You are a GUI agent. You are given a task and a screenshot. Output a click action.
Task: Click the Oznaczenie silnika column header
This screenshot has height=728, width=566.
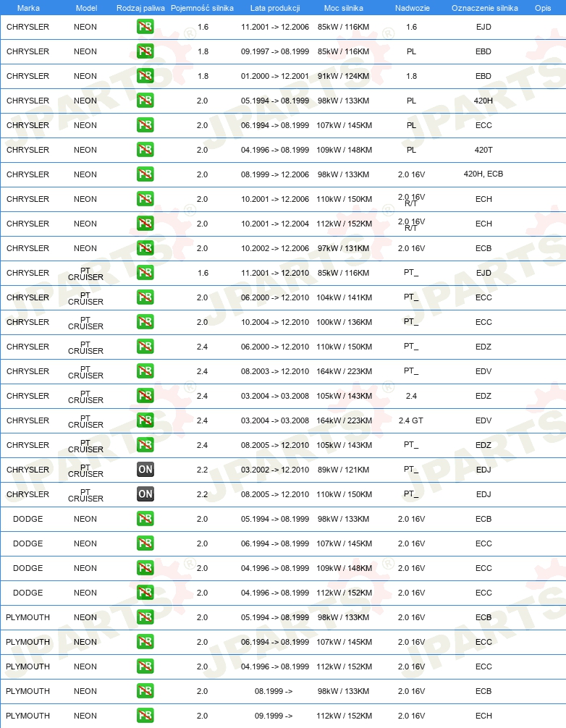pos(485,8)
